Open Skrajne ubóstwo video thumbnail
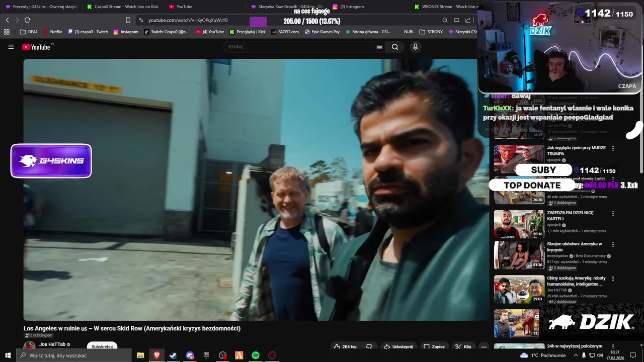This screenshot has height=362, width=644. click(519, 255)
